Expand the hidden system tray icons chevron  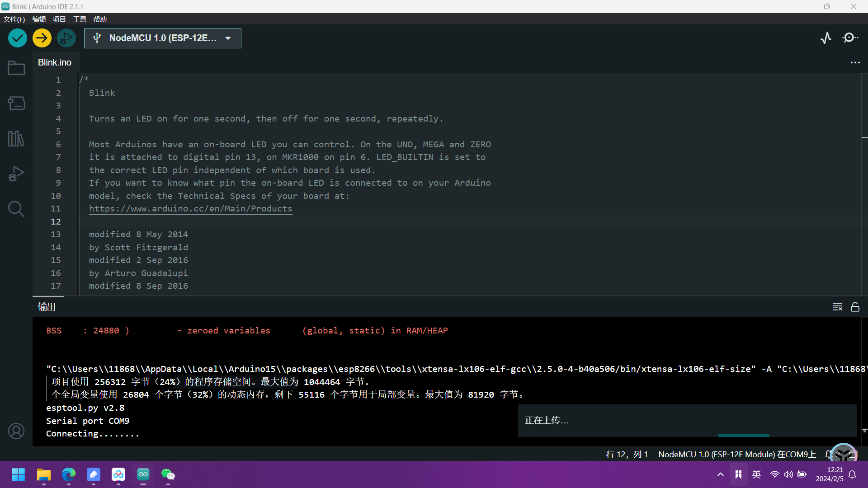coord(721,474)
